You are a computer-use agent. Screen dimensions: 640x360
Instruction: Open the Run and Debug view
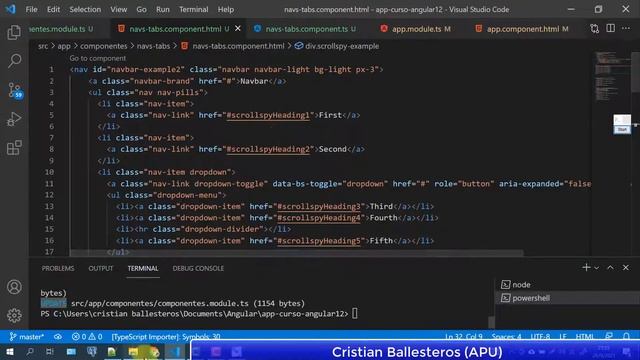tap(14, 119)
